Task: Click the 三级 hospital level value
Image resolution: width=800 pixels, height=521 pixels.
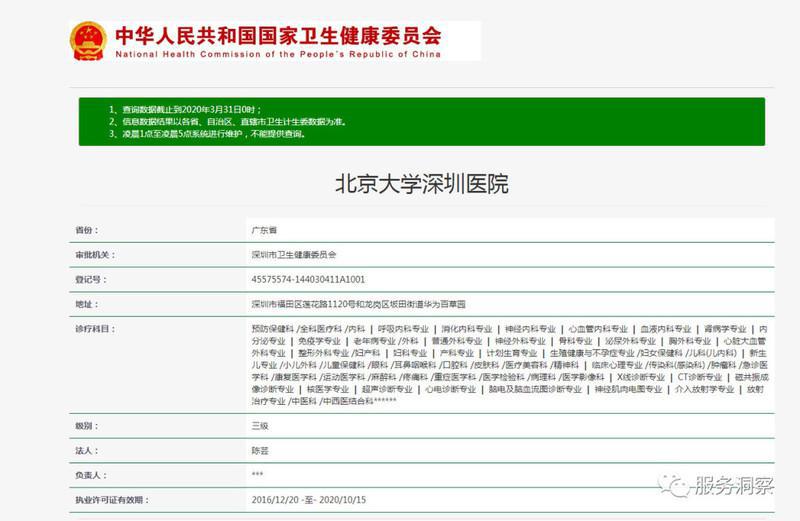Action: click(259, 425)
